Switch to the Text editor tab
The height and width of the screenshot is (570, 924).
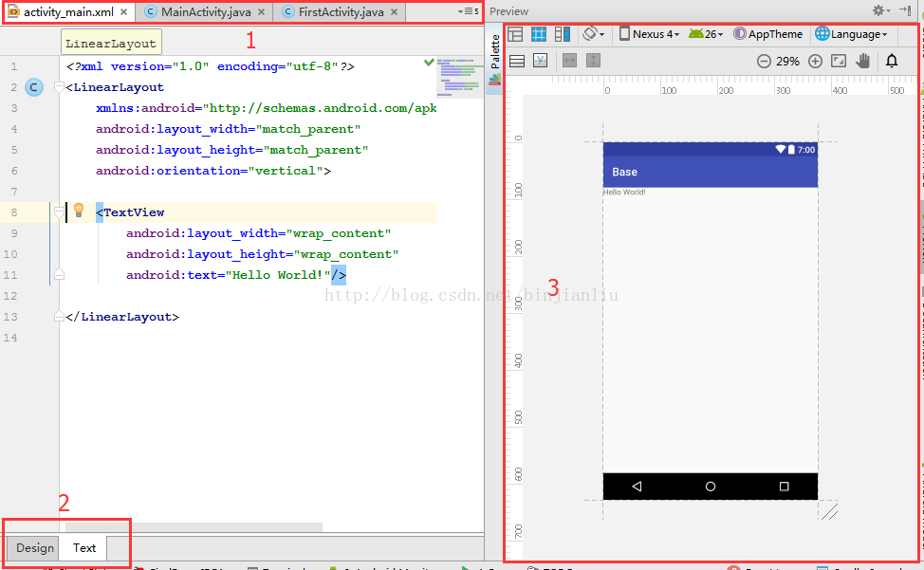(84, 547)
